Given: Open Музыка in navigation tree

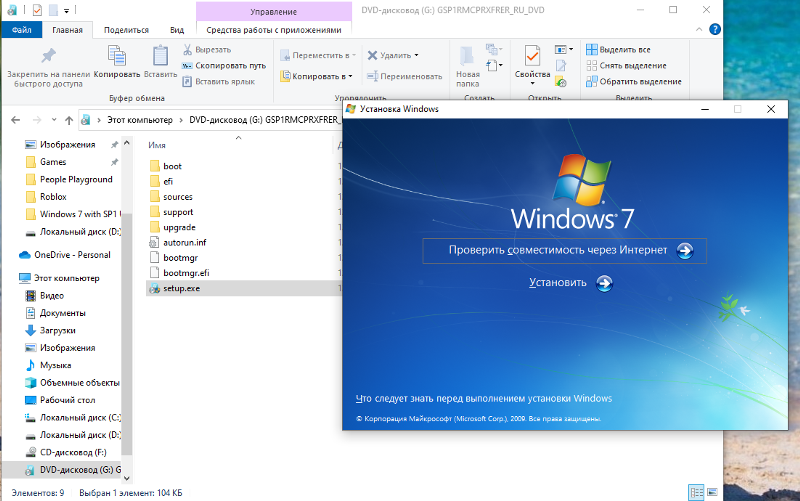Looking at the screenshot, I should [x=55, y=365].
